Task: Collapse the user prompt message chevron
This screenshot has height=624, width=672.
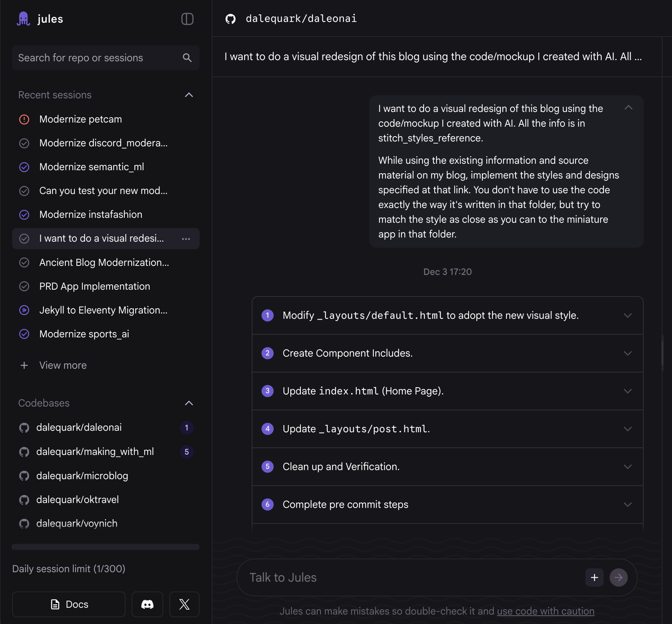Action: (629, 108)
